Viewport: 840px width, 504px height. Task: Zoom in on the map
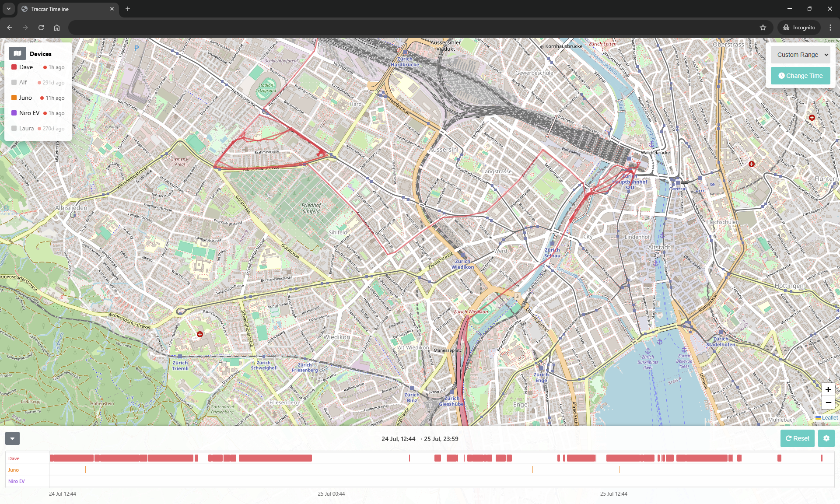(x=828, y=389)
